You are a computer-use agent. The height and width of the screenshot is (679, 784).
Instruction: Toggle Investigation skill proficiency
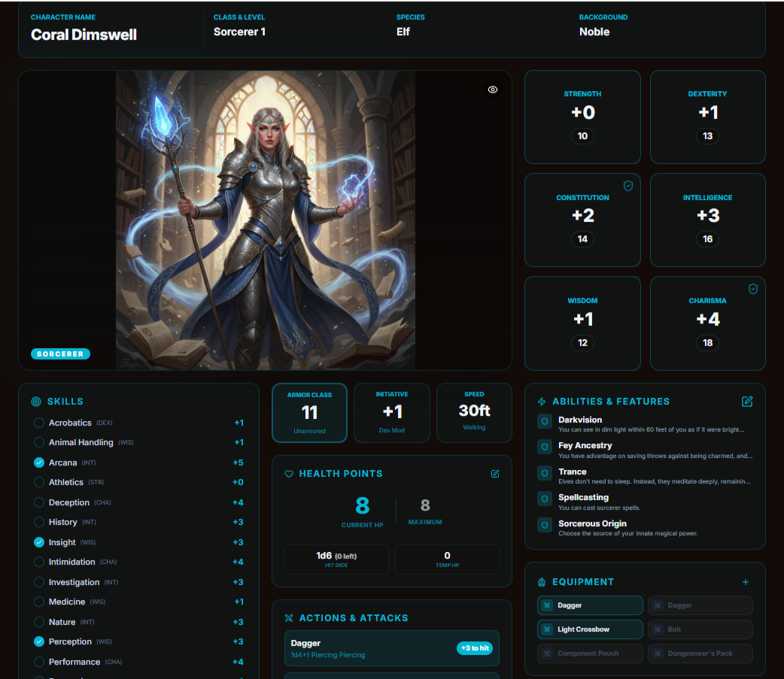tap(38, 582)
